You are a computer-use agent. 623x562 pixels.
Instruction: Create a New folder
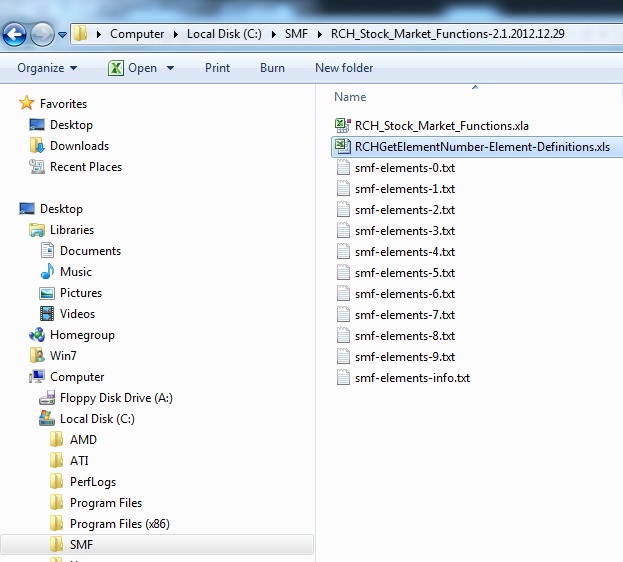coord(344,68)
